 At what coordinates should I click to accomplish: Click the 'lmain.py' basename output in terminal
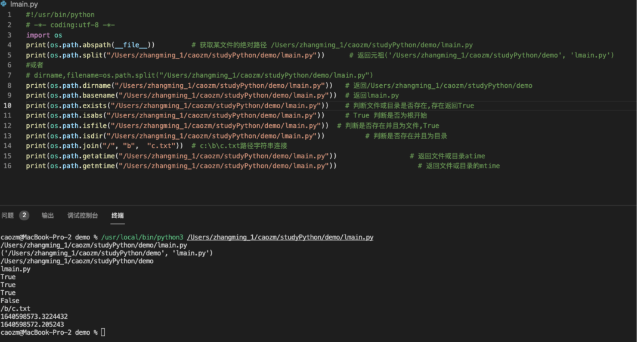coord(16,269)
